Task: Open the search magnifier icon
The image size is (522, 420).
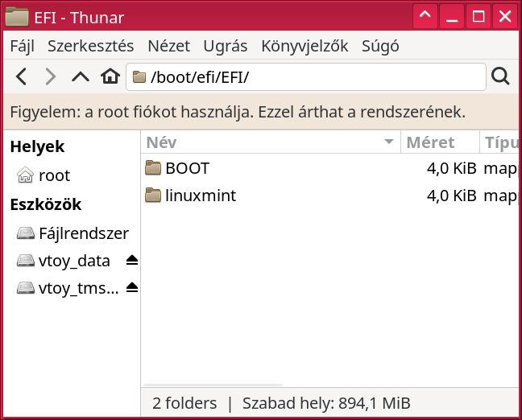Action: pyautogui.click(x=500, y=76)
